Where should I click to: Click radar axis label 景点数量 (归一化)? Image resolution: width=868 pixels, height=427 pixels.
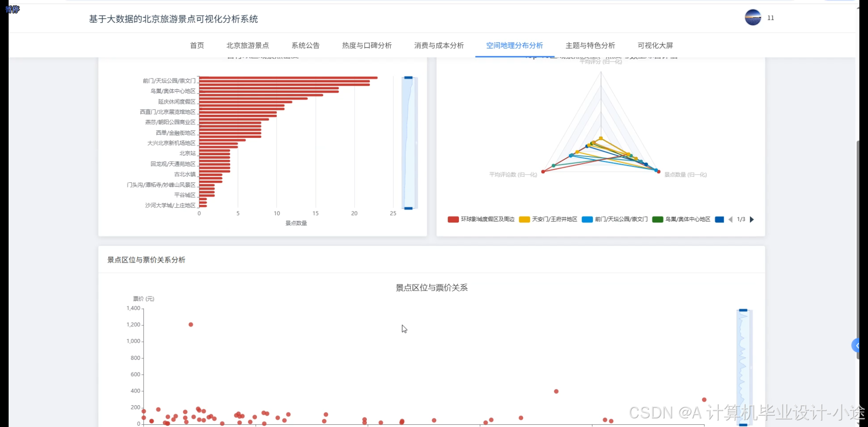coord(686,175)
